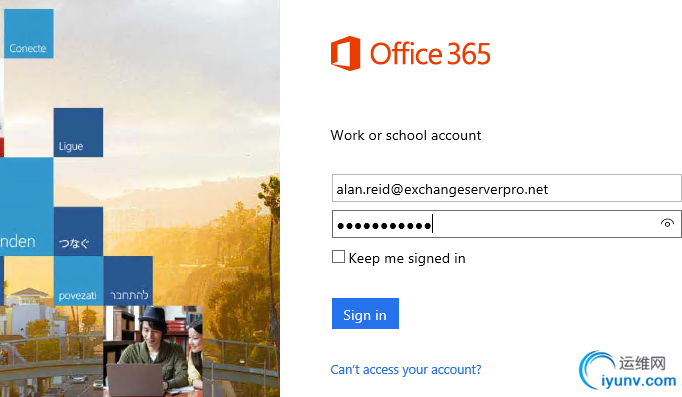Click the Office 365 wordmark text
Screen dimensions: 682x397
click(430, 54)
